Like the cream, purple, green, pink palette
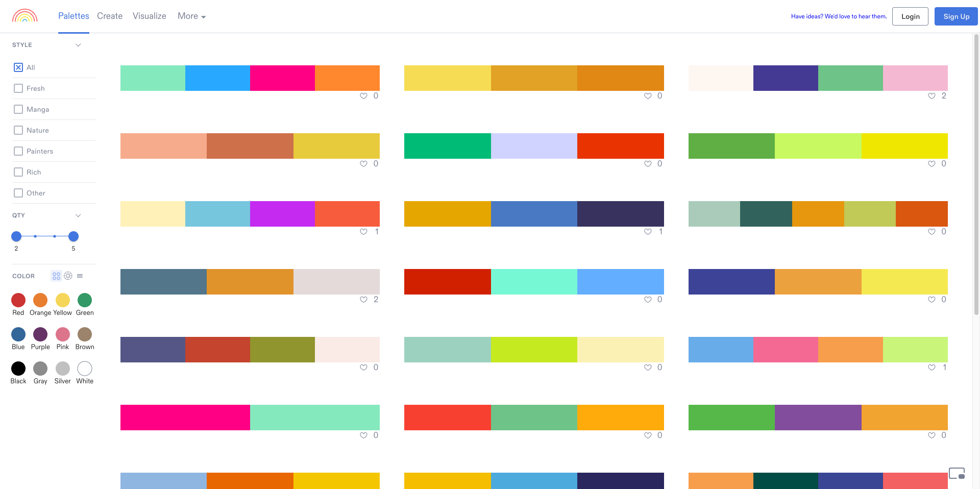Viewport: 980px width, 489px height. click(x=932, y=96)
